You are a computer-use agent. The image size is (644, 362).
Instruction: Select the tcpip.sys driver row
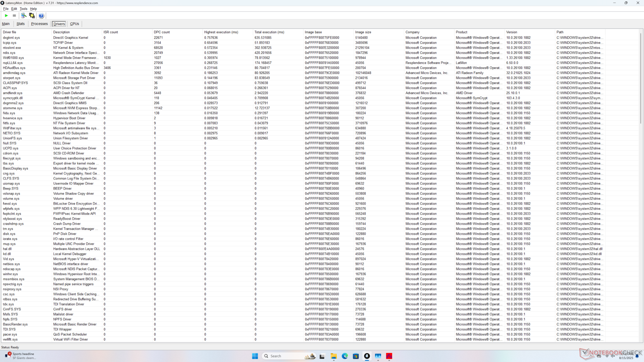304,43
